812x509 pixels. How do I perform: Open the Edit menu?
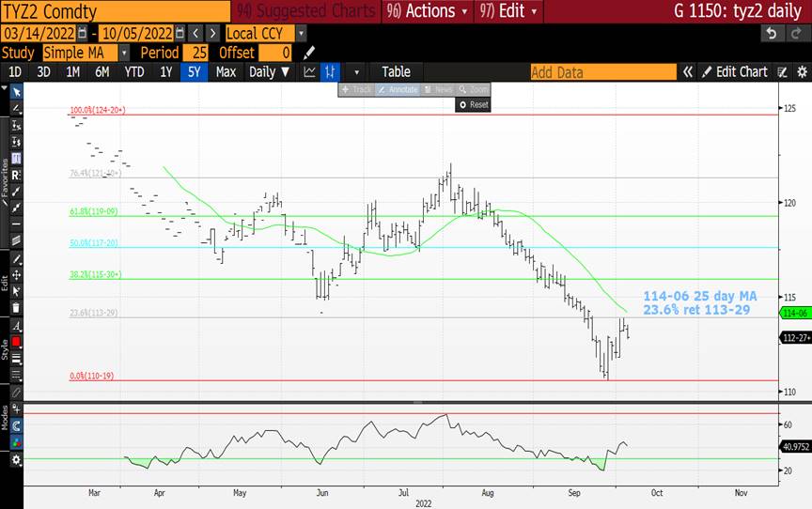tap(508, 11)
